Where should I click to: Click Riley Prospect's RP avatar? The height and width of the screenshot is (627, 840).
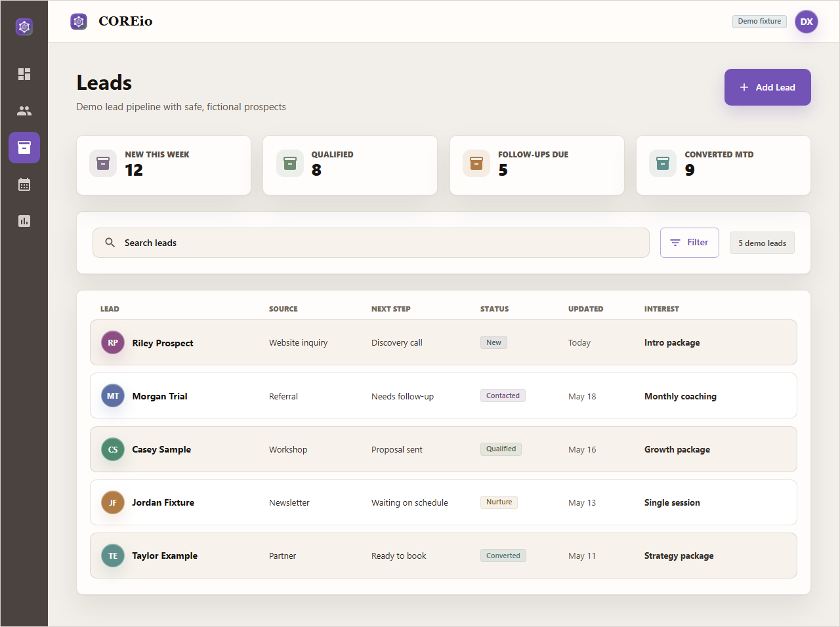(113, 342)
